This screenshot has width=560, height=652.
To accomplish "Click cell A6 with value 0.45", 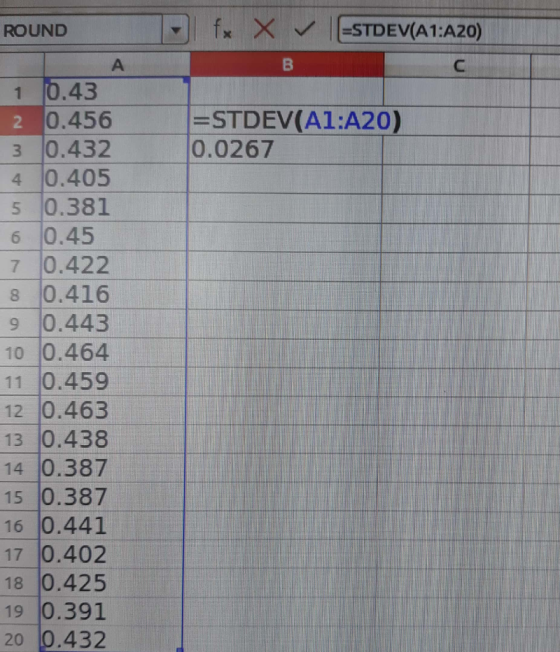I will point(114,236).
